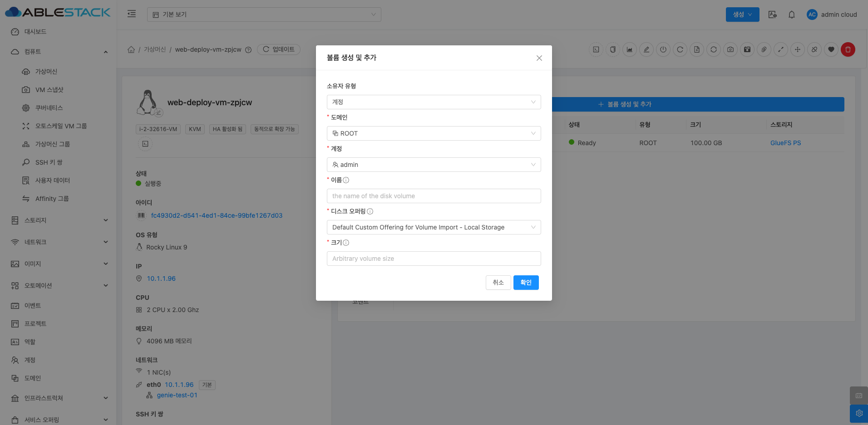Viewport: 868px width, 425px height.
Task: Click the red delete VM trash icon
Action: click(x=848, y=49)
